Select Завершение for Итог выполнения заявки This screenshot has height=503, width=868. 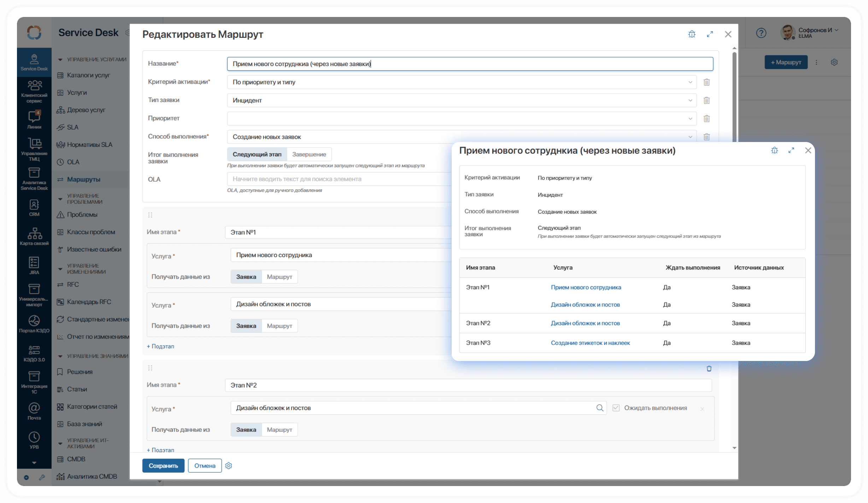click(x=309, y=154)
